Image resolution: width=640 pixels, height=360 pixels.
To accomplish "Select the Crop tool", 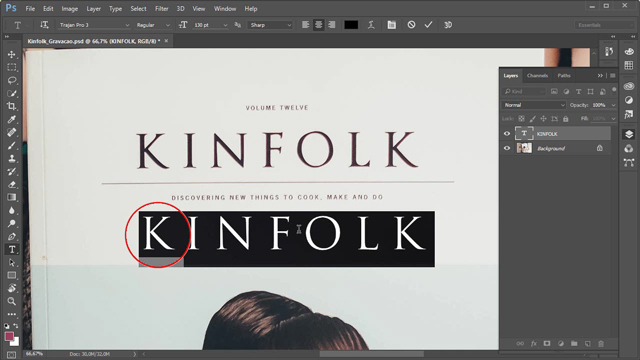I will [11, 106].
